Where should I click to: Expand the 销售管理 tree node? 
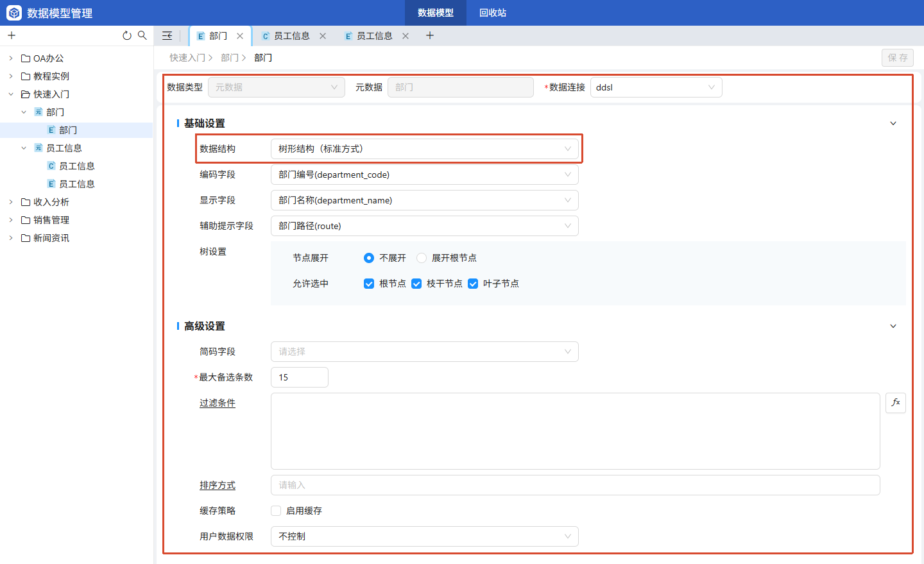tap(11, 220)
